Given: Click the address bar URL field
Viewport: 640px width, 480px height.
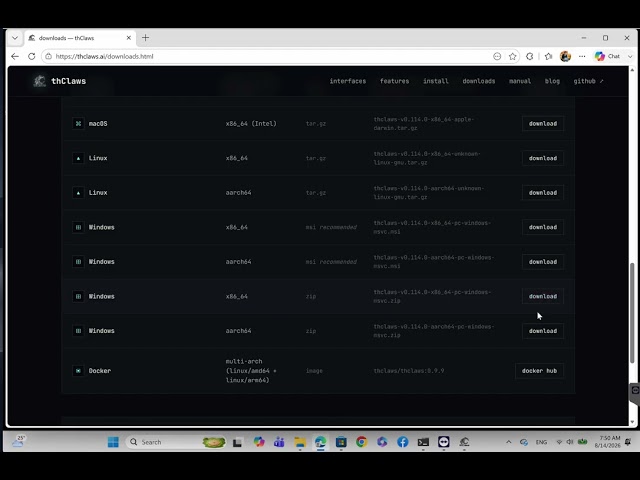Looking at the screenshot, I should [x=269, y=56].
